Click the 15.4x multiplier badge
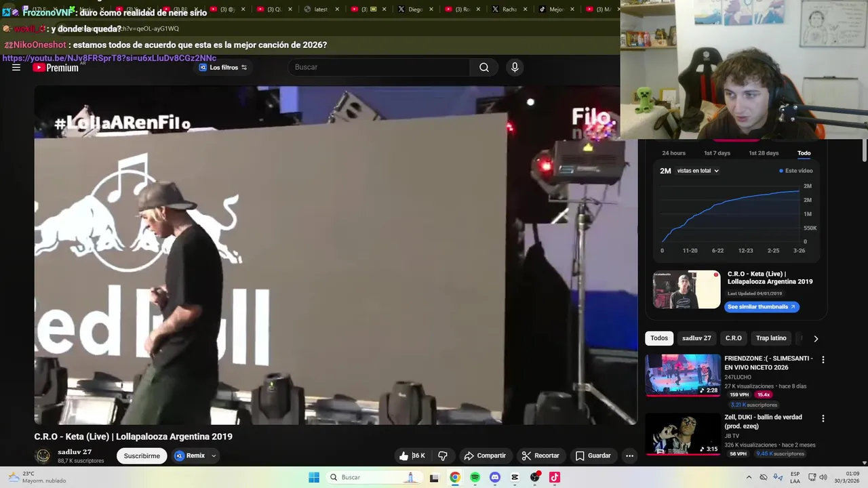868x488 pixels. point(764,394)
